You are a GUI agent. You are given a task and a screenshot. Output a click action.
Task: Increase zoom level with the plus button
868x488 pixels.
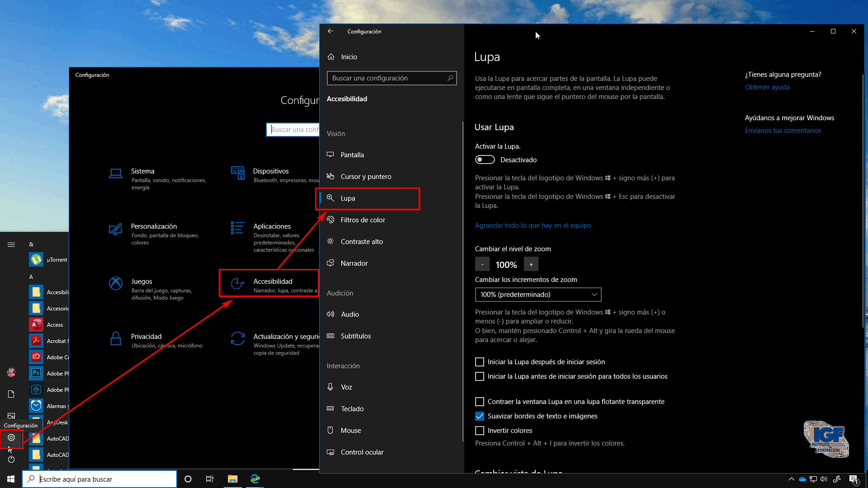531,264
